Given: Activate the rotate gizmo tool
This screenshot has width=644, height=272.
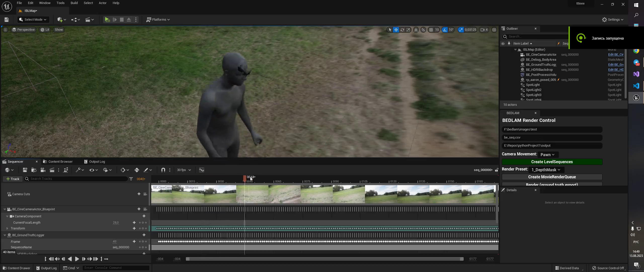Looking at the screenshot, I should [x=402, y=30].
